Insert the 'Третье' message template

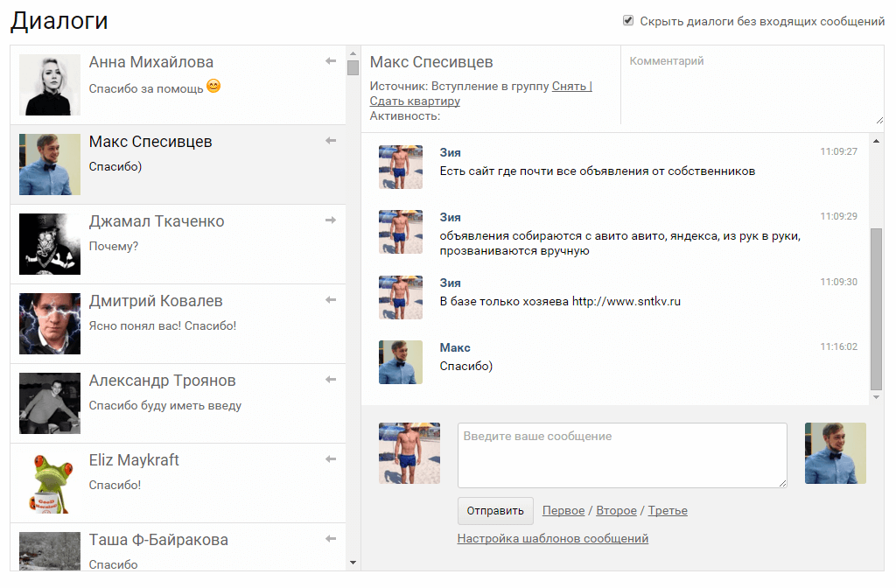[668, 511]
